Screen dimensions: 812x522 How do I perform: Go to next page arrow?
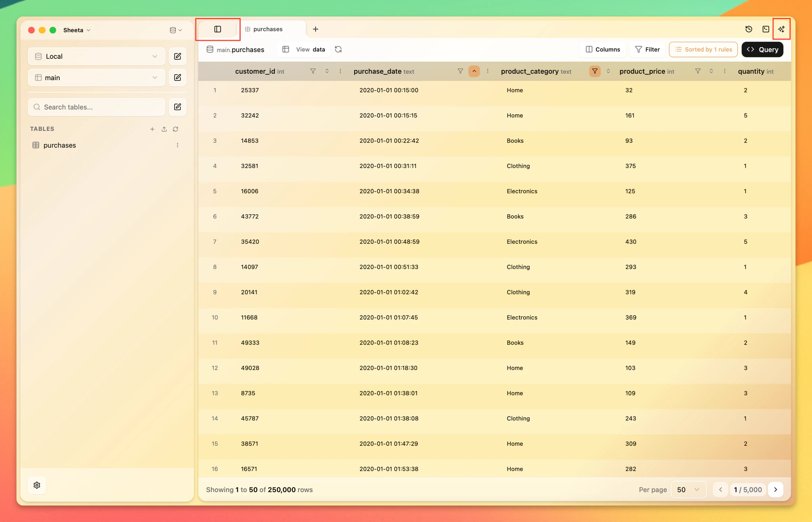pos(776,489)
